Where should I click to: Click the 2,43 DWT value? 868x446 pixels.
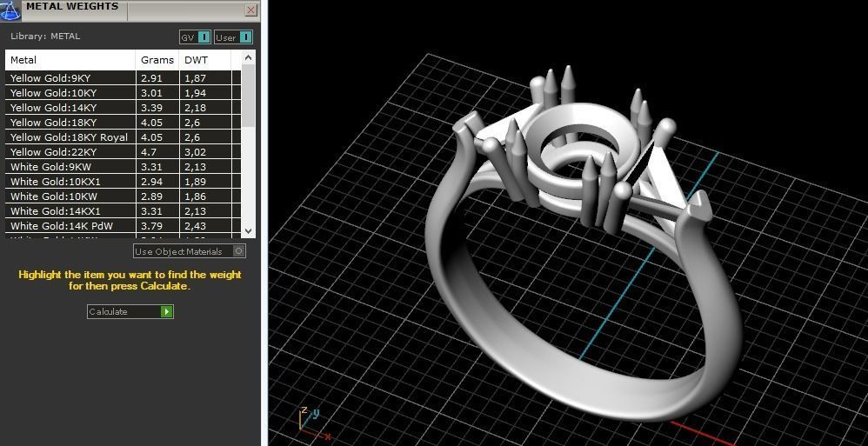click(196, 226)
